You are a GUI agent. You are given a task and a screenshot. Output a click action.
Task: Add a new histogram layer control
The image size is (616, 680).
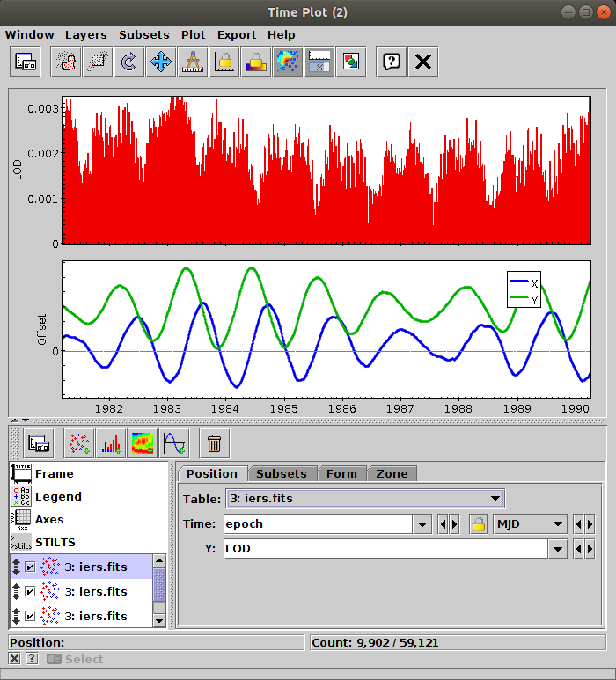tap(110, 443)
